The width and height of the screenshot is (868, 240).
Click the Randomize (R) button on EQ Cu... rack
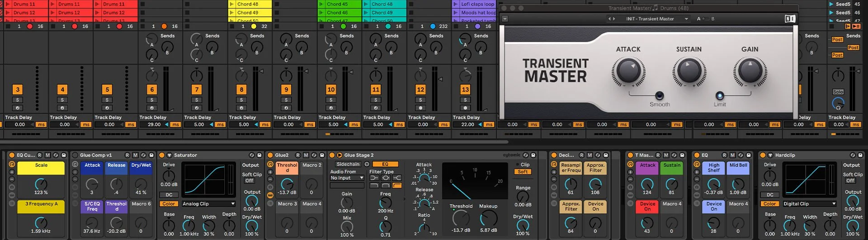point(39,155)
